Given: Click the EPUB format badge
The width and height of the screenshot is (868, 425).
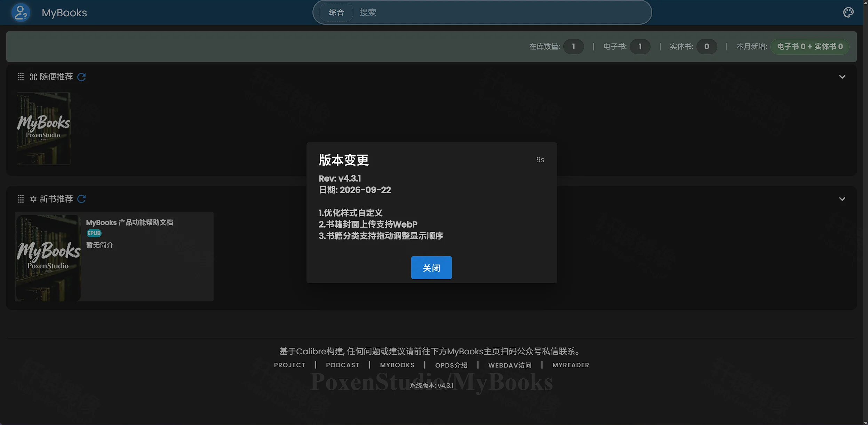Looking at the screenshot, I should tap(94, 233).
